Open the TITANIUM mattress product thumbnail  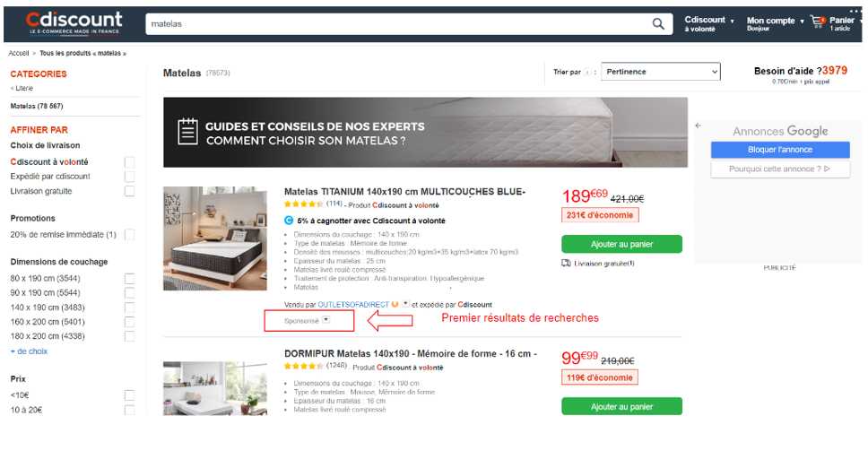click(x=215, y=238)
